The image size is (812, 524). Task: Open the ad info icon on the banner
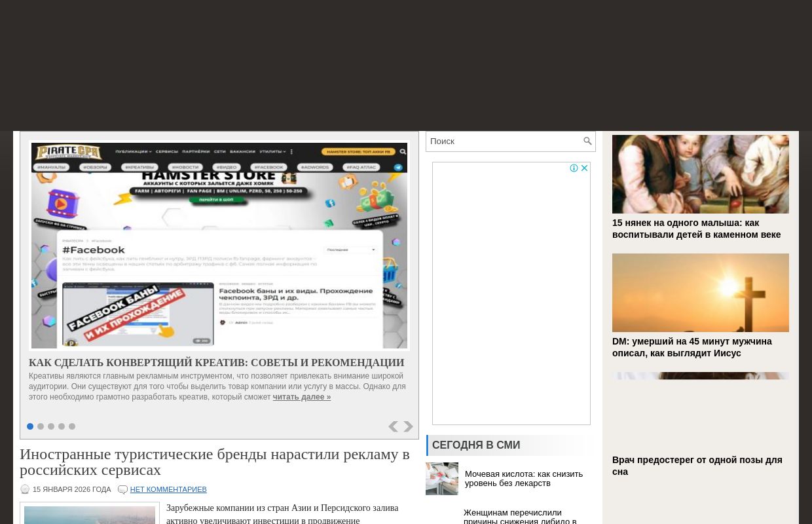574,168
